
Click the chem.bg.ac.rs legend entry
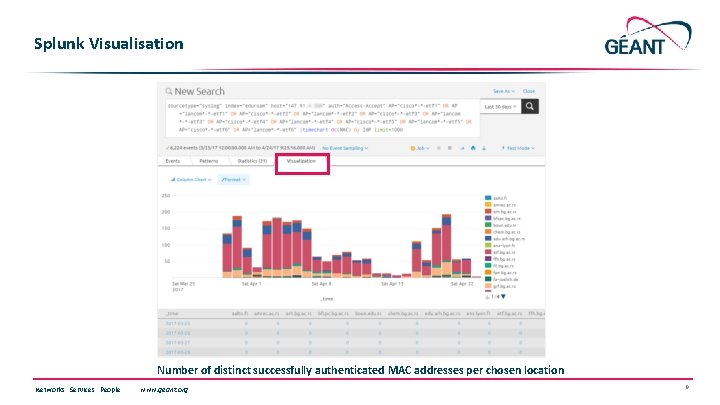coord(502,232)
